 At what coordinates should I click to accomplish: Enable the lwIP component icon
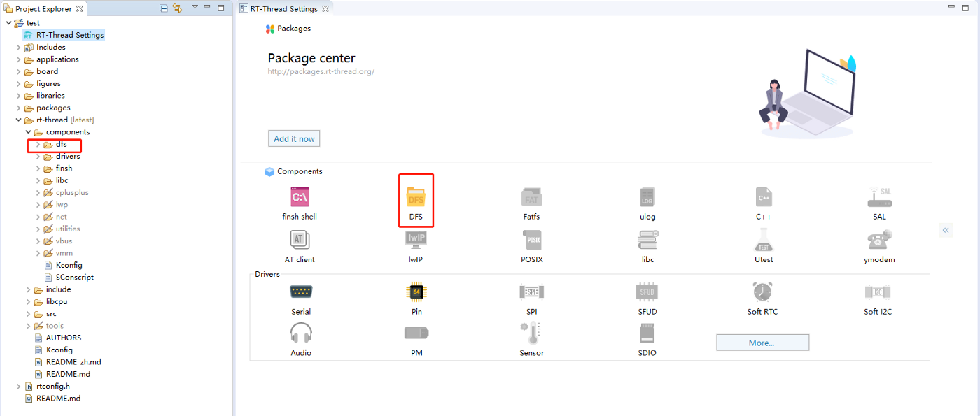click(x=416, y=240)
